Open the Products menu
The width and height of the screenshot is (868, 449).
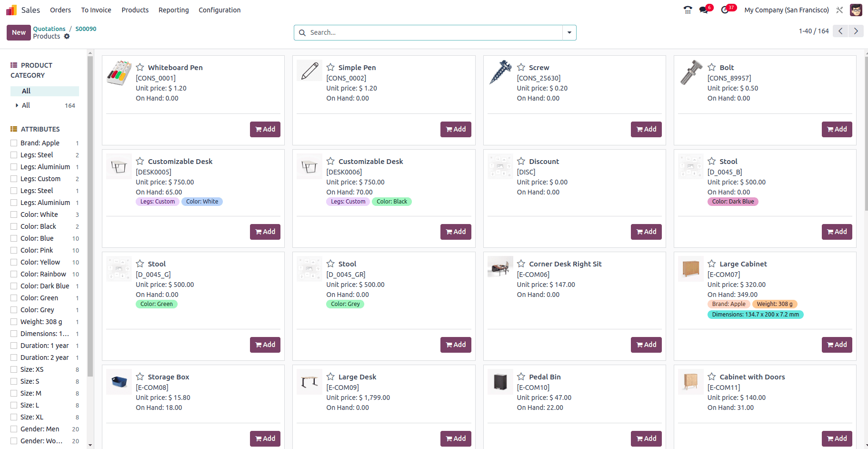coord(135,10)
